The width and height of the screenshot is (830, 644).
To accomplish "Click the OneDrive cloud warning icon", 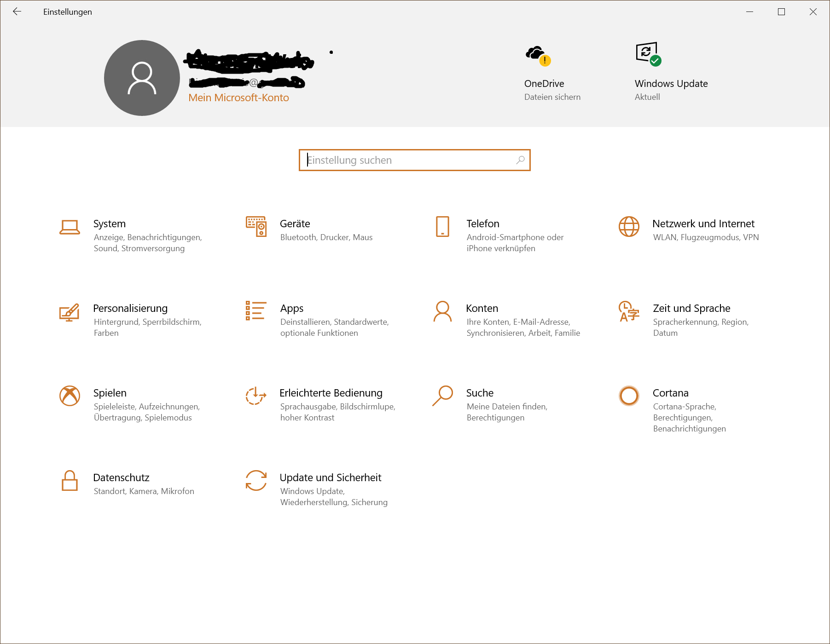I will pos(538,56).
